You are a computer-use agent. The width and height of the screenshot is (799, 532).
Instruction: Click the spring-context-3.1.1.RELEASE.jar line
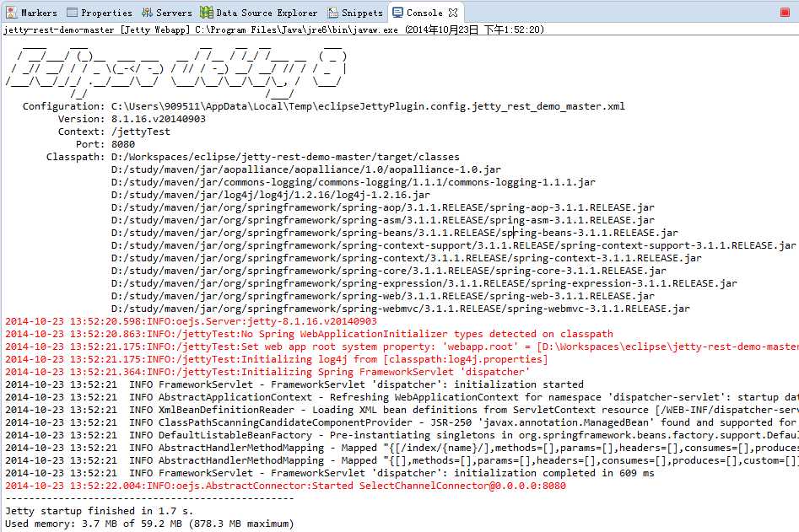click(406, 258)
